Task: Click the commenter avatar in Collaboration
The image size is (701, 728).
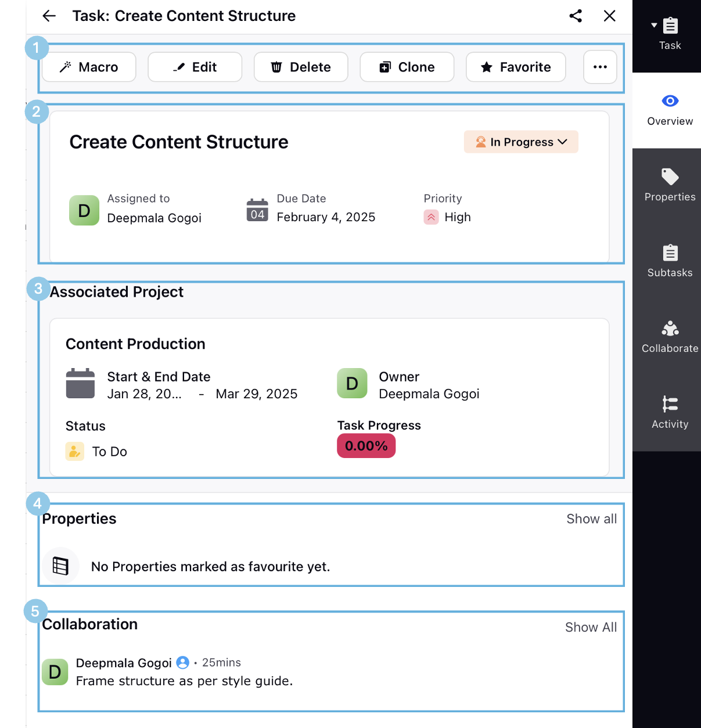Action: click(55, 672)
